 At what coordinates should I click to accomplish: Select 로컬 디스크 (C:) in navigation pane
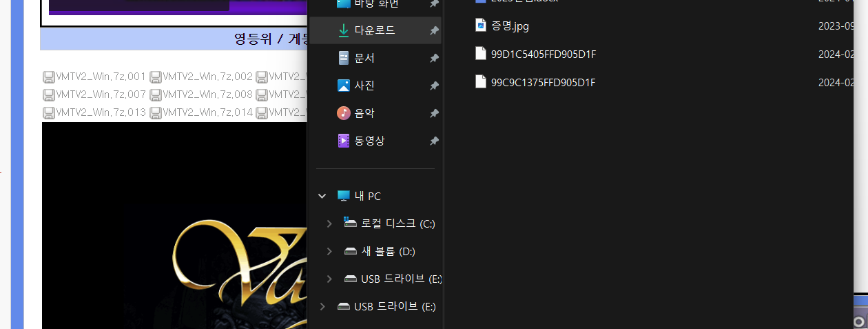click(x=398, y=223)
